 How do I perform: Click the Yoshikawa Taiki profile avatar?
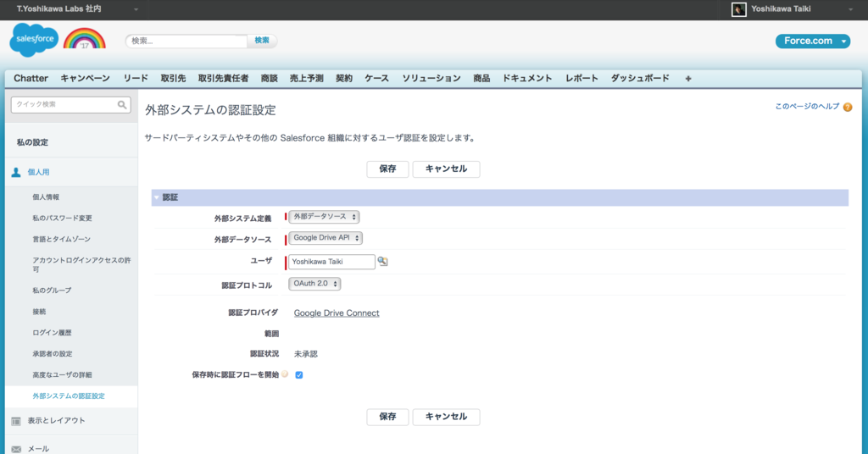(x=738, y=9)
